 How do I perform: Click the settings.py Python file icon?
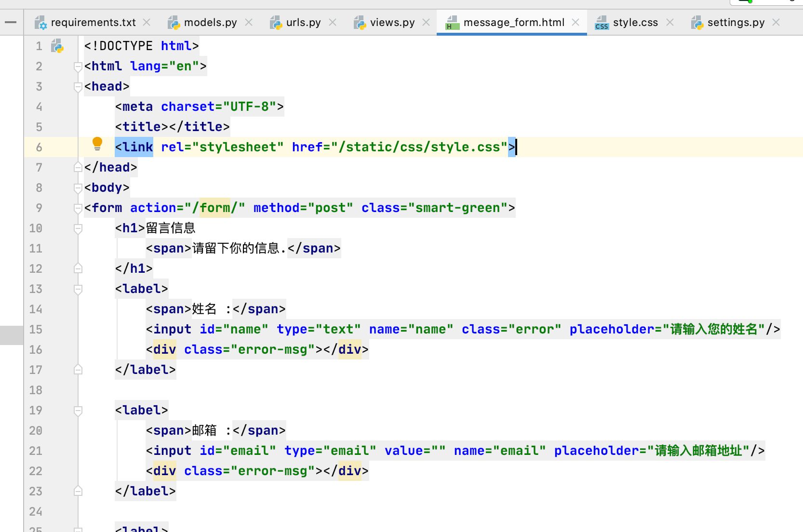pos(697,23)
